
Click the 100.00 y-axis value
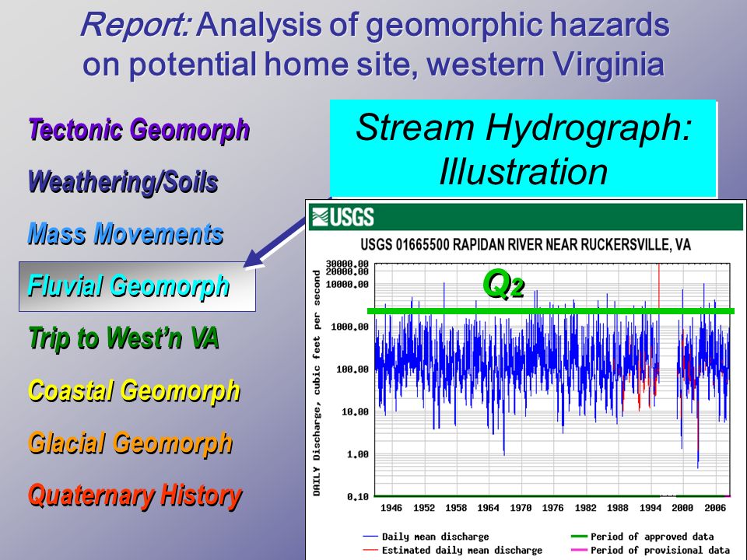click(x=352, y=369)
